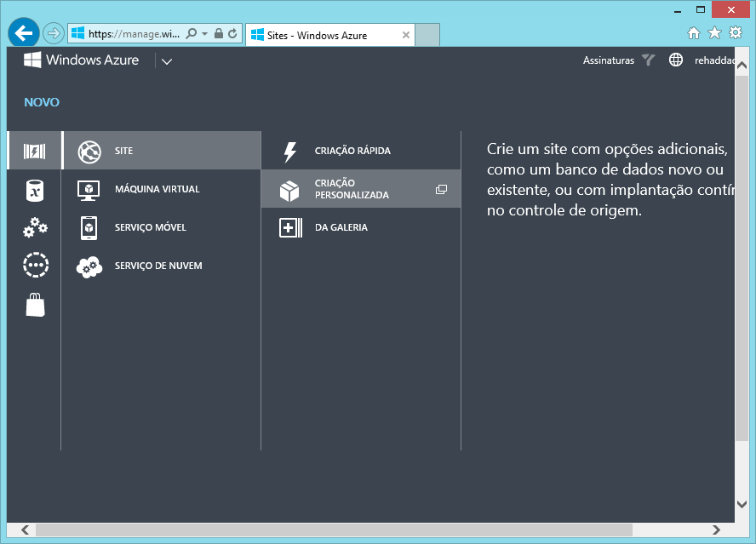
Task: Choose CRIAÇÃO PERSONALIZADA option
Action: [361, 188]
